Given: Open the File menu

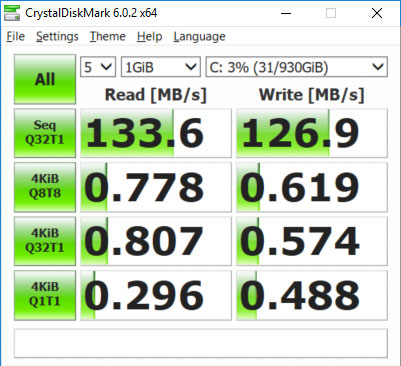Looking at the screenshot, I should pos(16,36).
